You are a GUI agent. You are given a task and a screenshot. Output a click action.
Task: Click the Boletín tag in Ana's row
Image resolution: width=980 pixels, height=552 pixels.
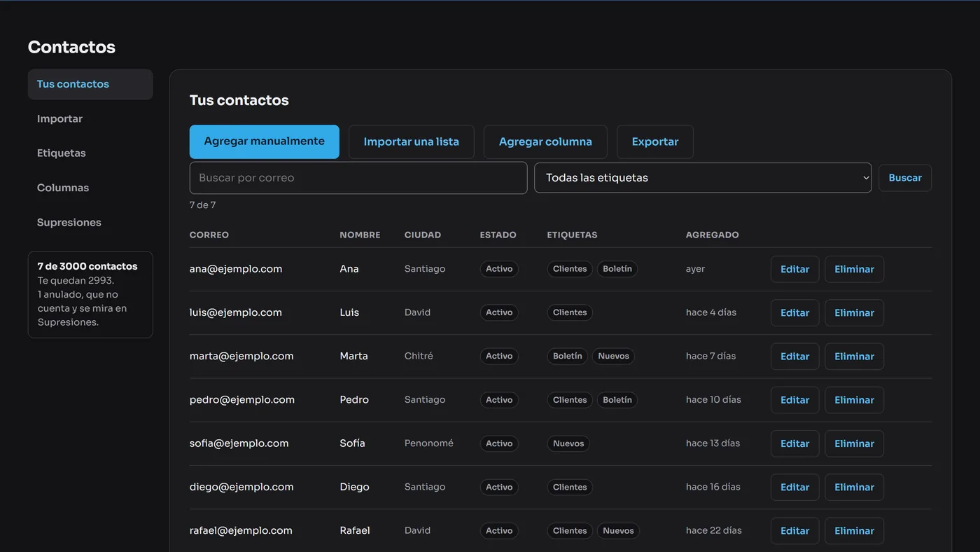(x=617, y=269)
